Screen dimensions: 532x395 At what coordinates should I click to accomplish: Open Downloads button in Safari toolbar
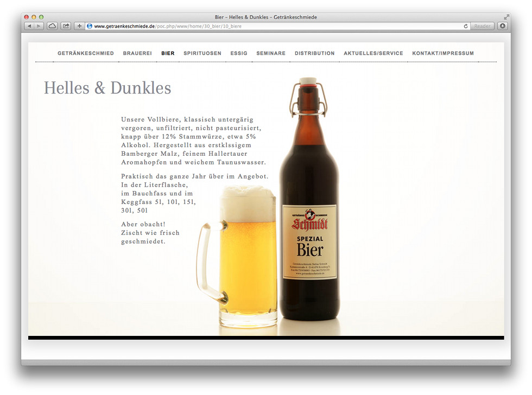(503, 26)
